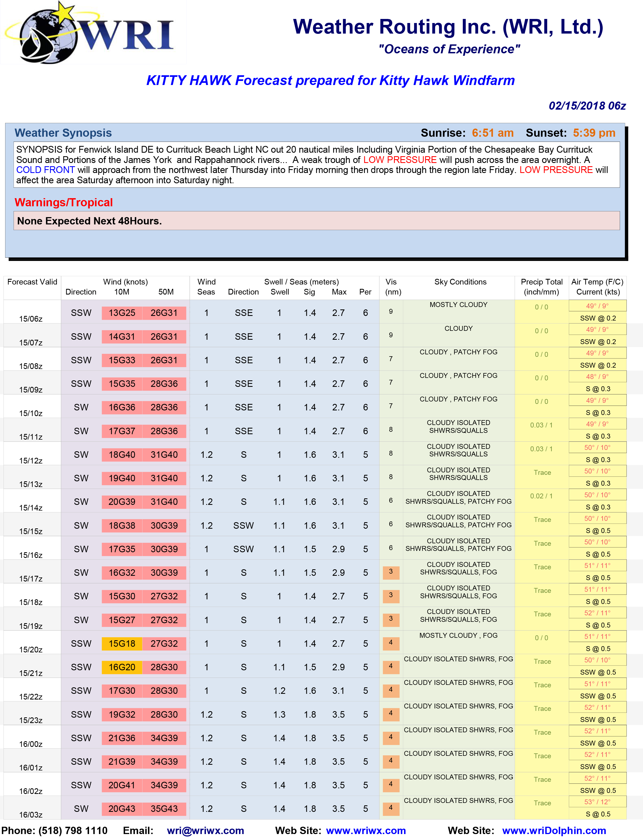Click the 16/03z forecast time
This screenshot has width=643, height=840.
click(x=31, y=815)
